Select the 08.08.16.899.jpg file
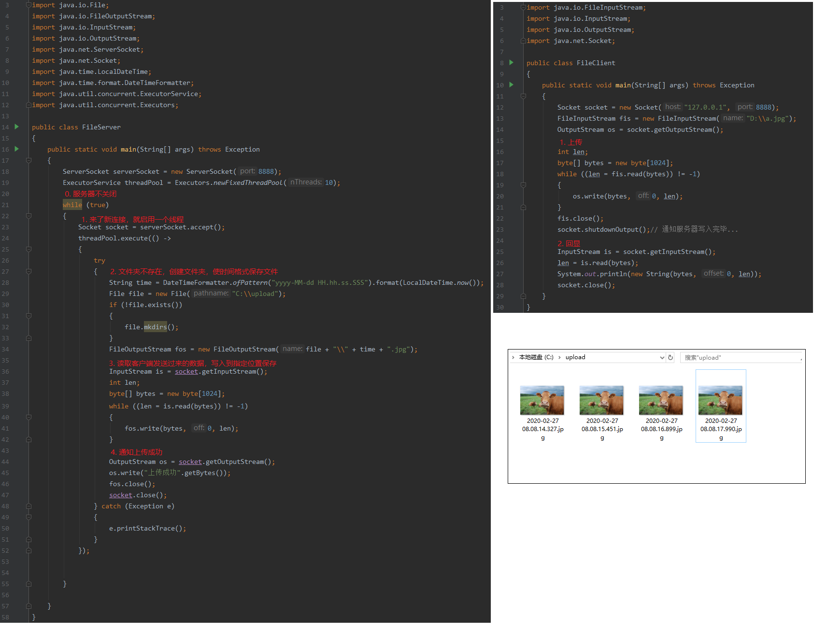 (661, 400)
